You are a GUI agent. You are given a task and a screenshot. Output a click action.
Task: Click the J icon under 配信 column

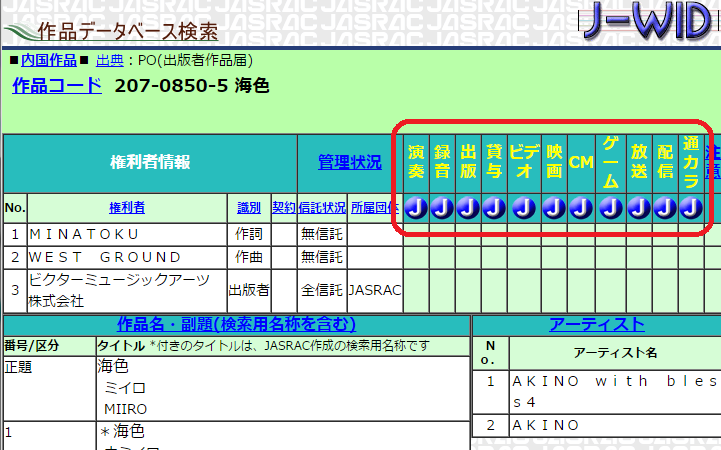click(x=665, y=208)
